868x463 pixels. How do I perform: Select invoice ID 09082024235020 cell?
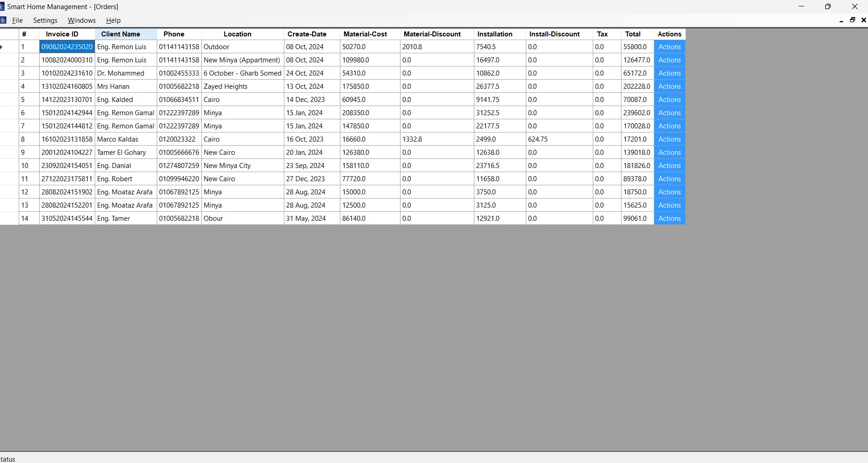pos(67,47)
